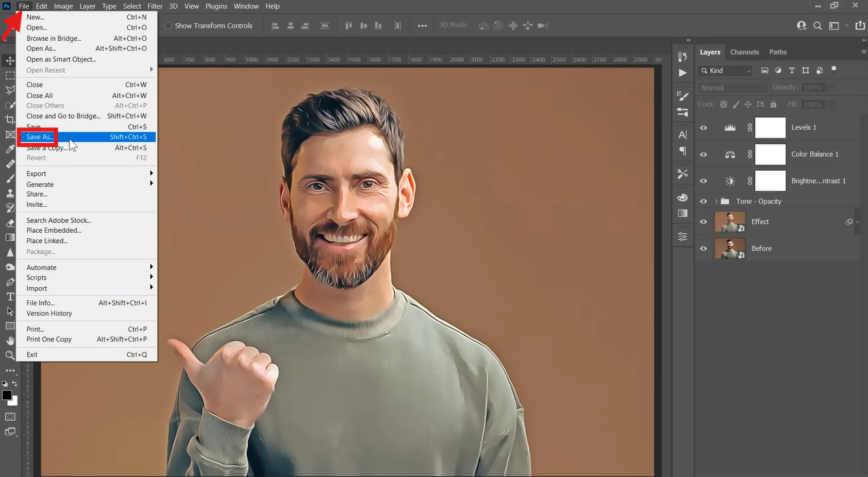Select the Move tool in the toolbar
868x477 pixels.
click(x=10, y=61)
